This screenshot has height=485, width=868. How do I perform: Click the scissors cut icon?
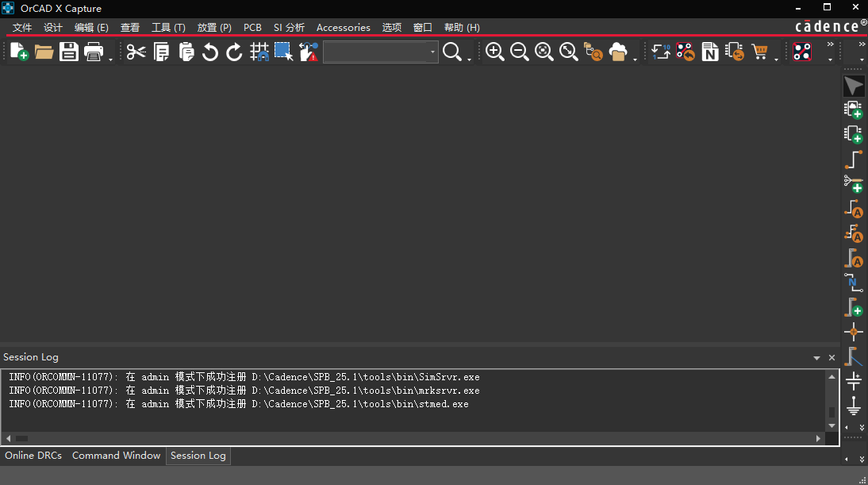click(136, 52)
